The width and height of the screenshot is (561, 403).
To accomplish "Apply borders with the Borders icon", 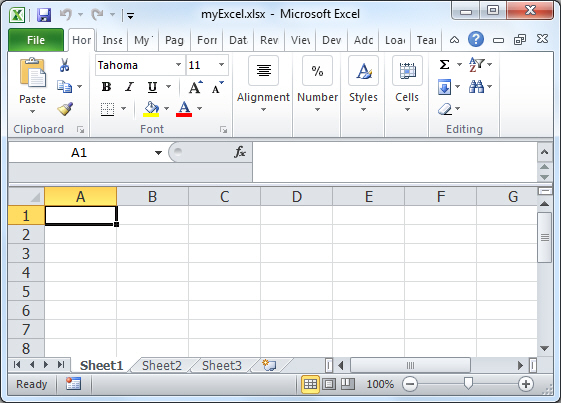I will (107, 109).
